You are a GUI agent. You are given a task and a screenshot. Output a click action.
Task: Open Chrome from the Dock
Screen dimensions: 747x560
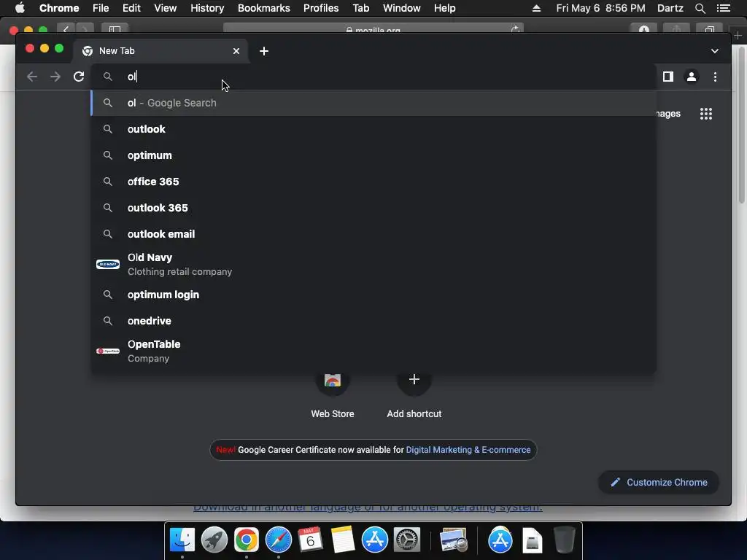(x=247, y=540)
